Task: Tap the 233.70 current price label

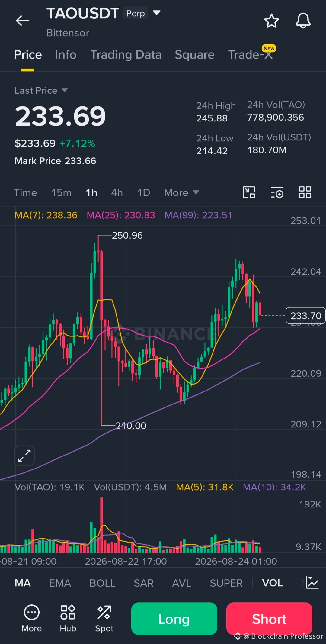Action: pyautogui.click(x=305, y=315)
